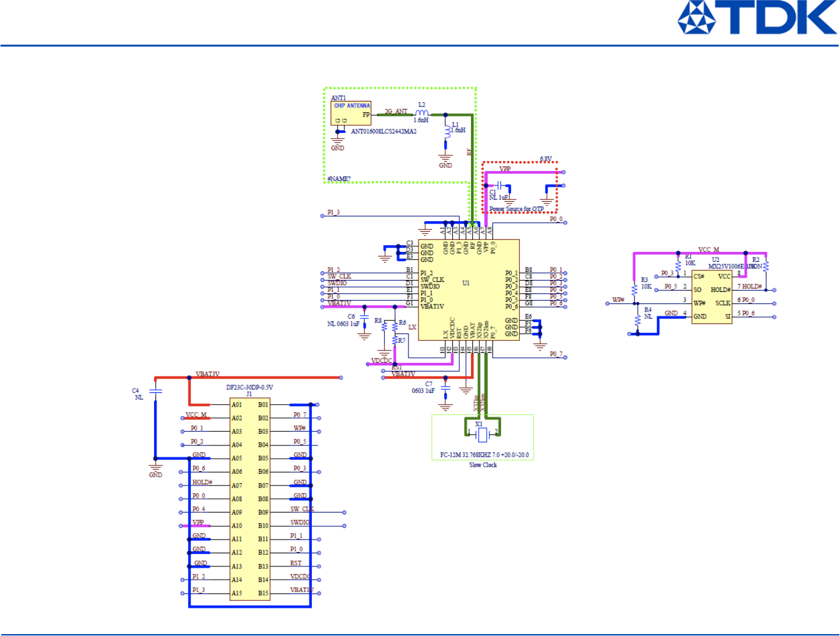
Task: Click the 'VBAT1V' pin label inside U1
Action: point(432,306)
